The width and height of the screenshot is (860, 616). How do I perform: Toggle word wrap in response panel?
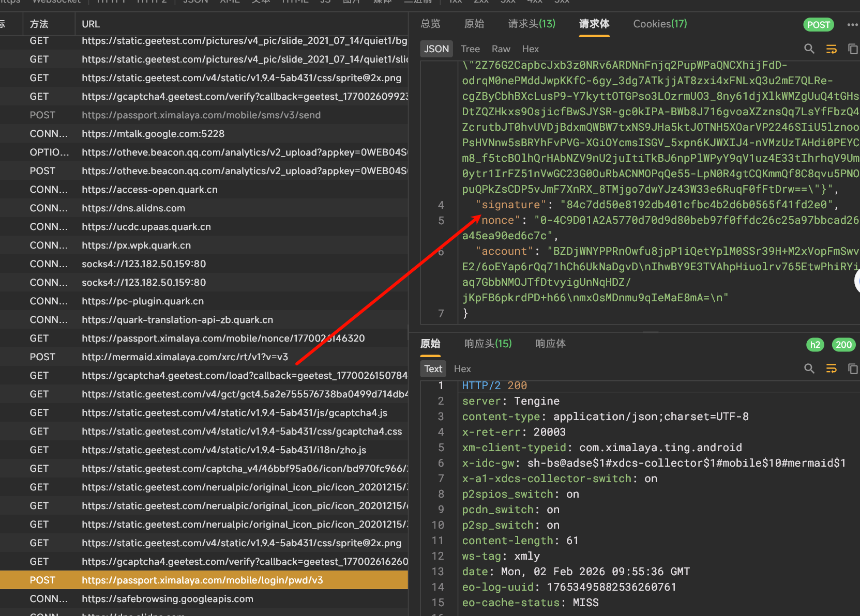point(831,368)
